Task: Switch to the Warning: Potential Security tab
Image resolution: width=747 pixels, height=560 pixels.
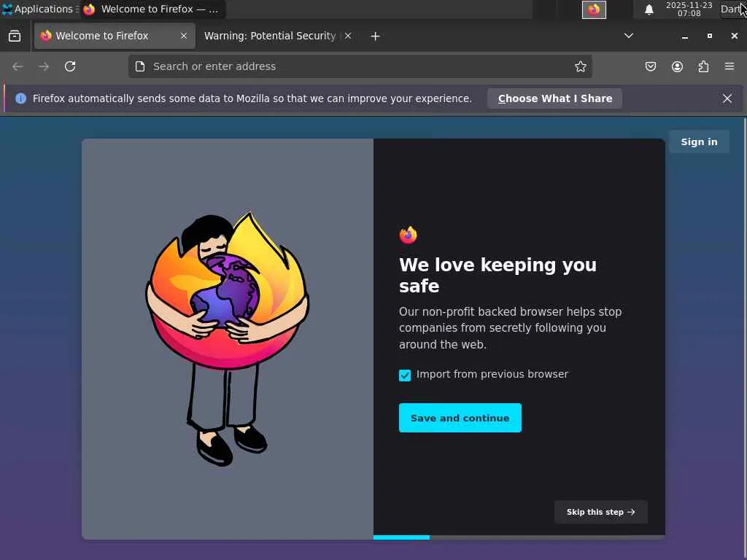Action: (x=278, y=36)
